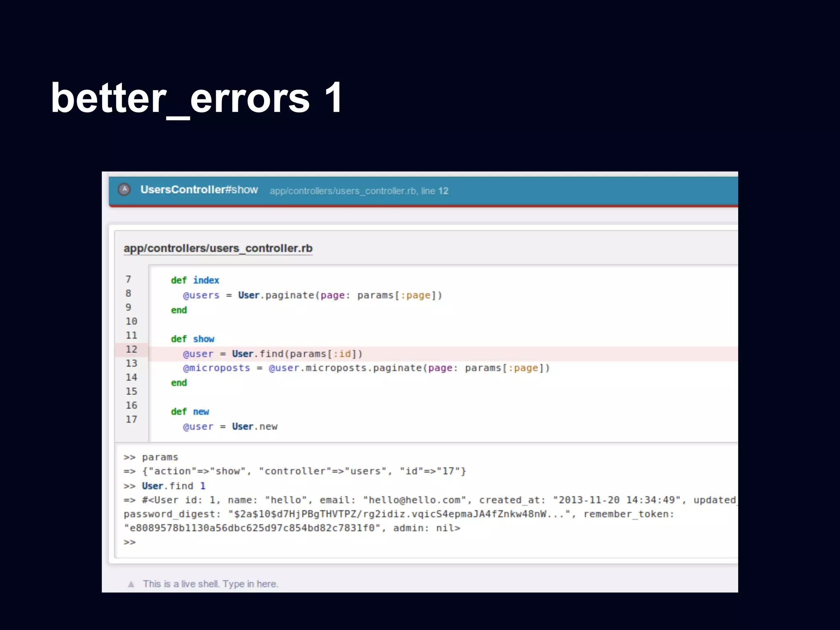Click the 'def new' code line
The height and width of the screenshot is (630, 840).
coord(190,411)
